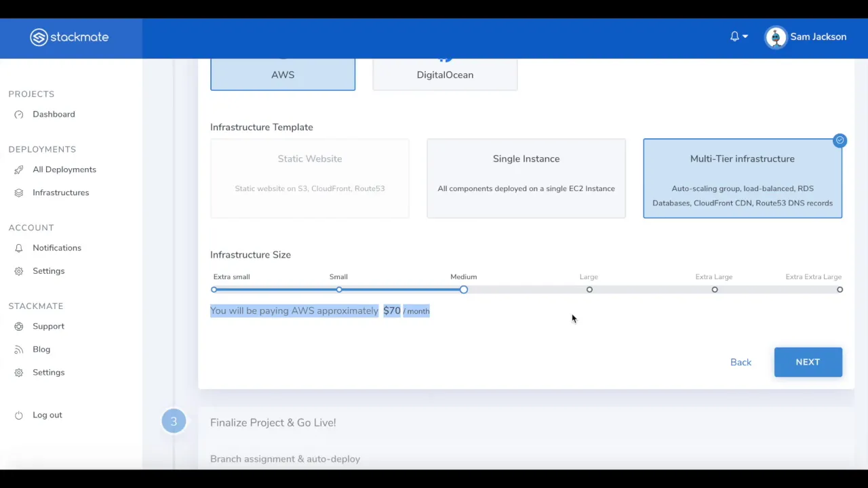868x488 pixels.
Task: Click the selected checkmark badge on Multi-Tier
Action: coord(840,140)
